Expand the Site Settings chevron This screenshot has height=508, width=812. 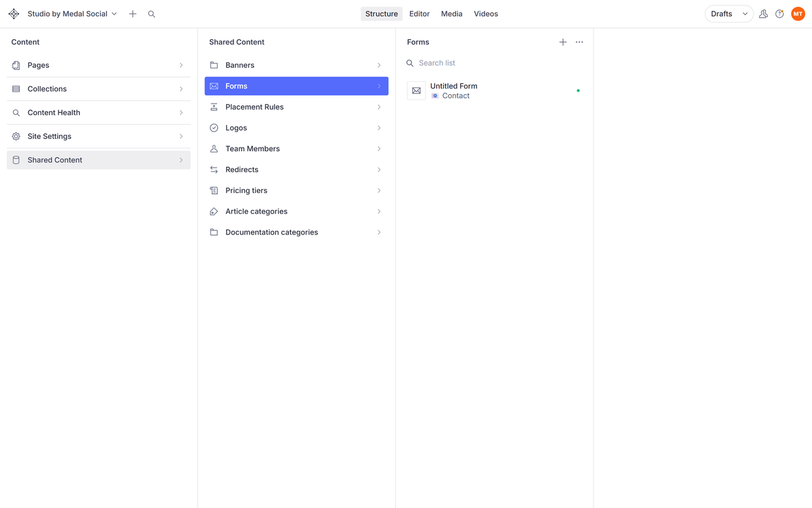181,136
